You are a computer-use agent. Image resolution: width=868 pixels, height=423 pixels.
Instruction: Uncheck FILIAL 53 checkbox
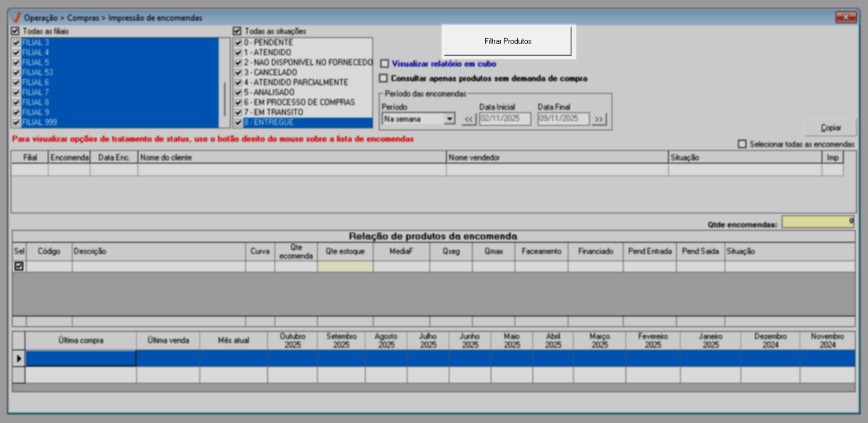coord(16,72)
